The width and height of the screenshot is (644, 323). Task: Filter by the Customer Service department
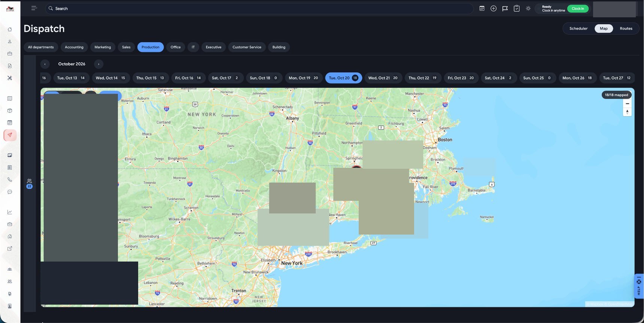pos(247,47)
